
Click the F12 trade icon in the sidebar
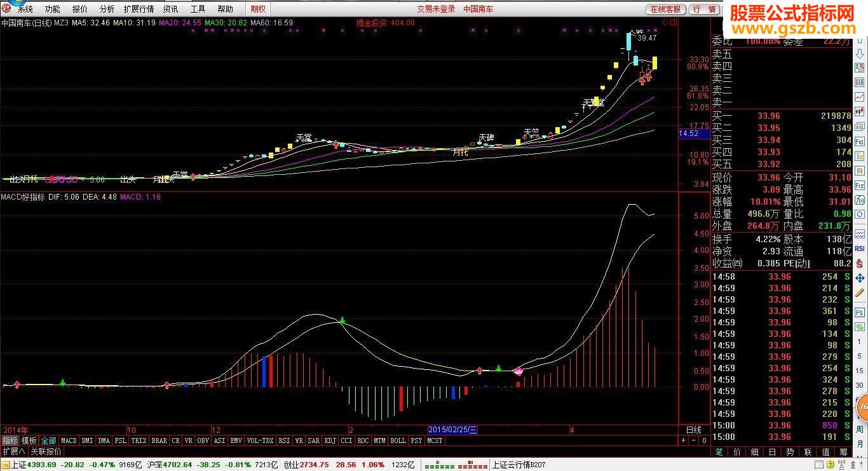[860, 186]
